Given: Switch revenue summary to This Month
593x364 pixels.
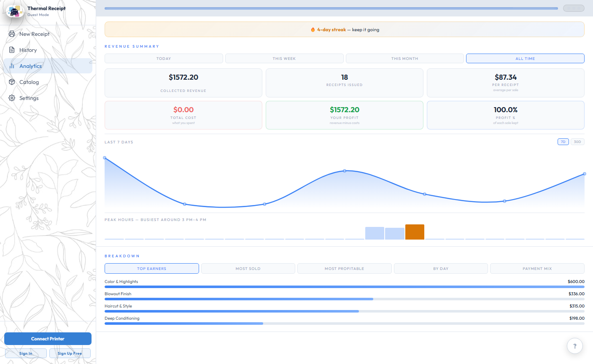Looking at the screenshot, I should 404,59.
